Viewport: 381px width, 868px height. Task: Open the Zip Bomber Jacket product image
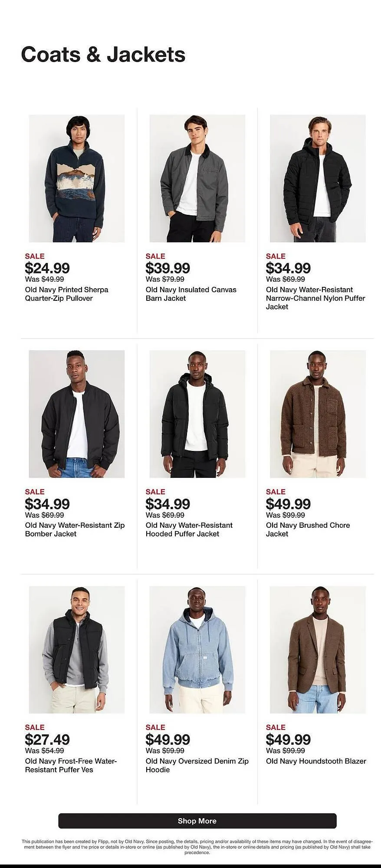pyautogui.click(x=77, y=414)
